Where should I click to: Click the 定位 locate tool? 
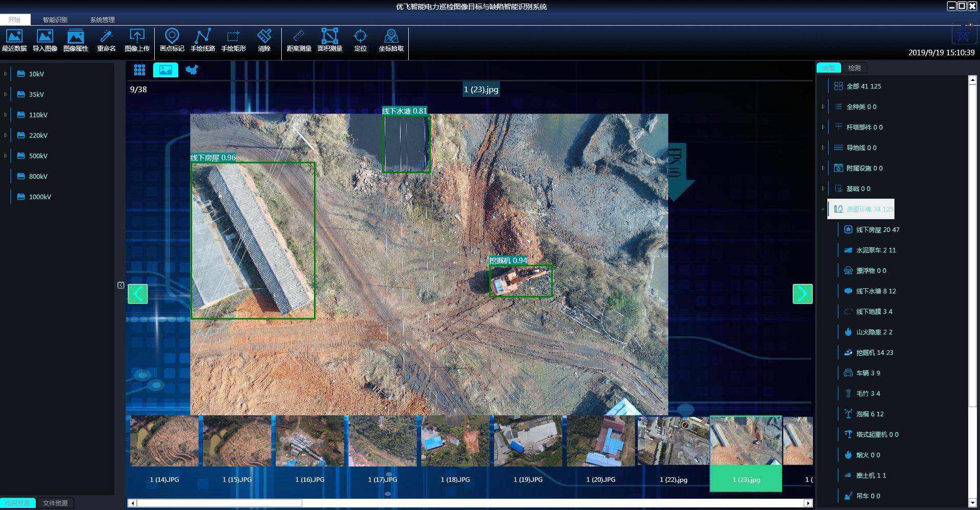(x=361, y=40)
